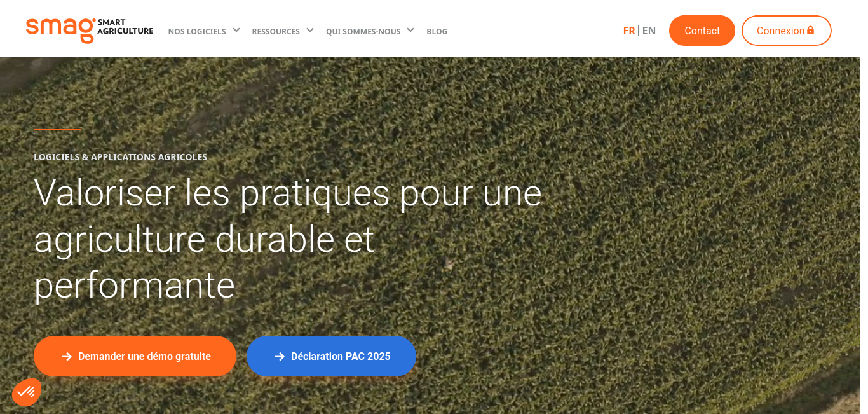The width and height of the screenshot is (868, 414).
Task: Click the orange Contact button
Action: pyautogui.click(x=702, y=31)
